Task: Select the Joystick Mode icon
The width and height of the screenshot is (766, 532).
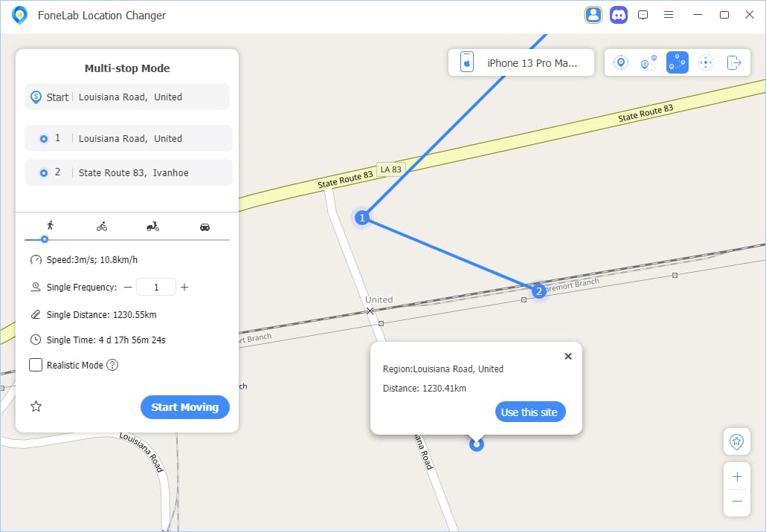Action: click(x=706, y=62)
